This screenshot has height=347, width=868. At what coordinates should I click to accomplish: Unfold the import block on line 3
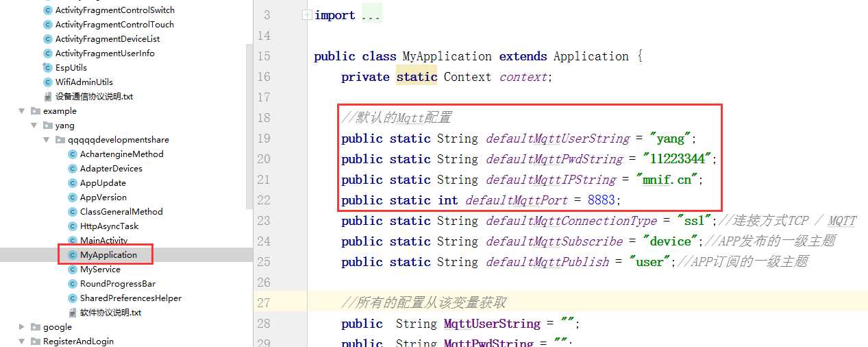[308, 15]
